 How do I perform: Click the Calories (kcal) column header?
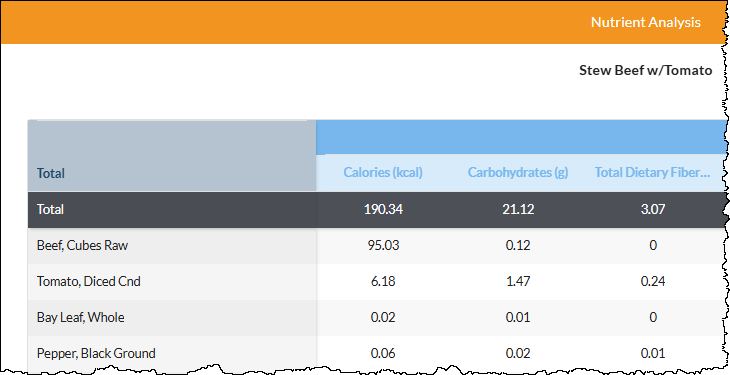point(383,173)
